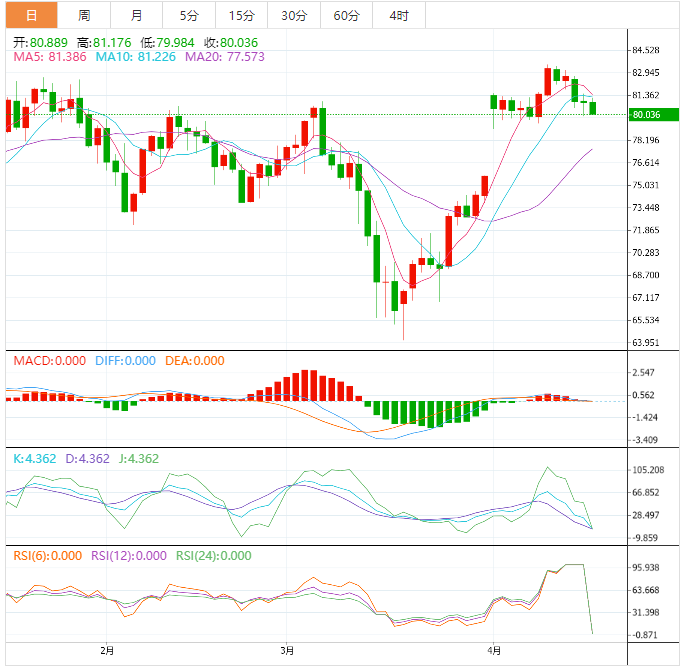Click the opening price 开:80.889
Screen dimensions: 687x672
point(40,43)
